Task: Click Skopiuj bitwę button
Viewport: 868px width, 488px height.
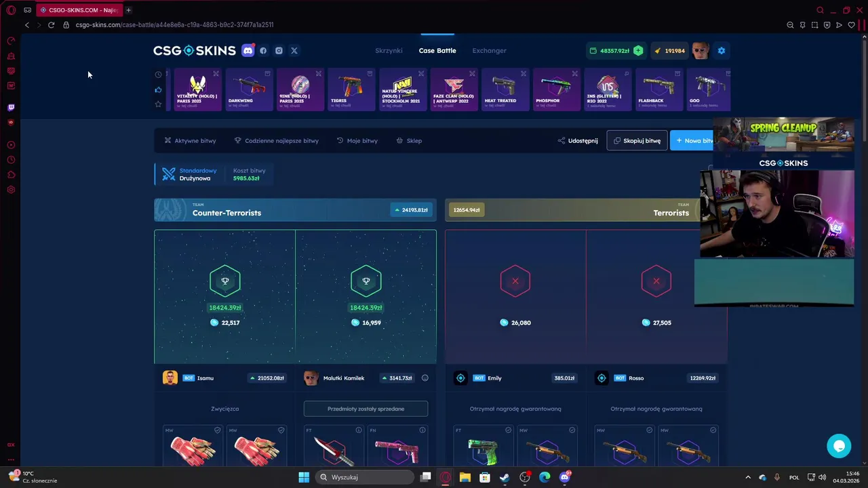Action: coord(637,140)
